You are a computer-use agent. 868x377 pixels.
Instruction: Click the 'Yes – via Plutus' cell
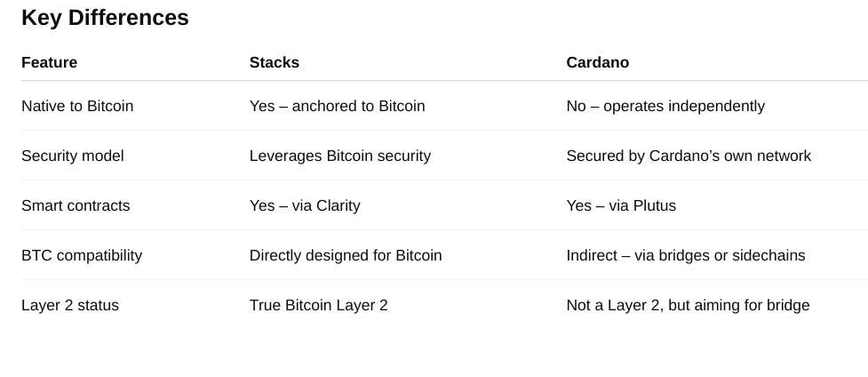coord(620,205)
